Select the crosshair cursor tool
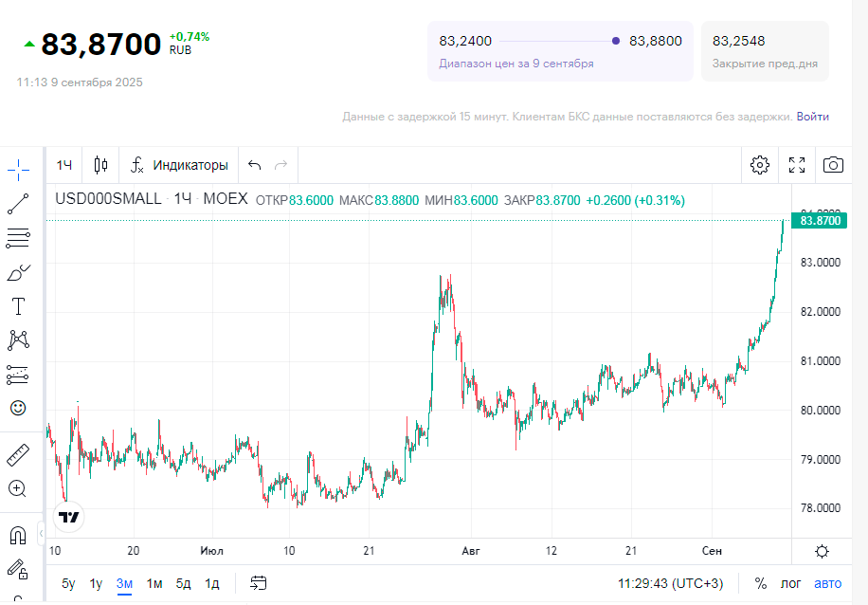The height and width of the screenshot is (605, 868). click(x=18, y=171)
